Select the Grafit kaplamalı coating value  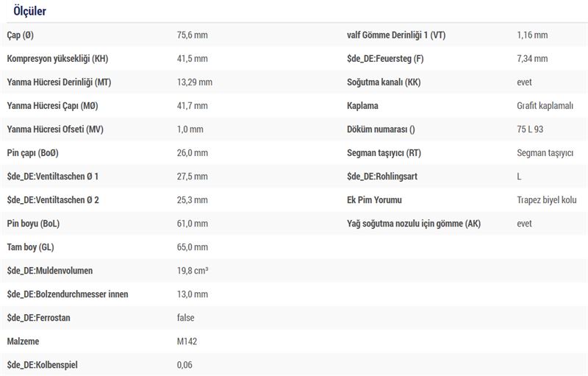tap(545, 106)
